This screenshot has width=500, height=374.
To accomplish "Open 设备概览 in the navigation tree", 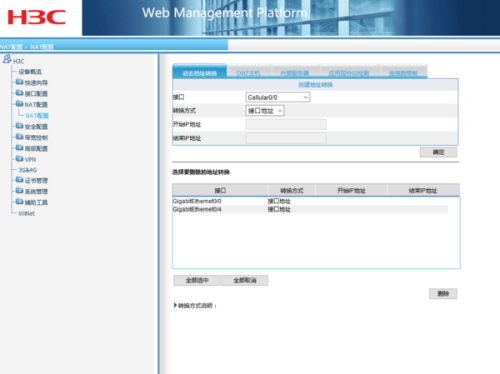I will click(x=30, y=72).
